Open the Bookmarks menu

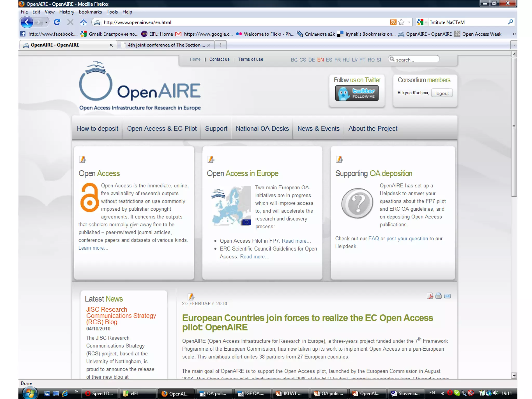(90, 12)
